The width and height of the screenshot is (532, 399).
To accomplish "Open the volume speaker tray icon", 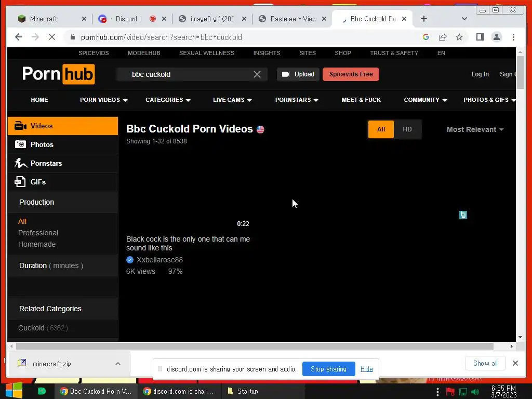I will (475, 392).
